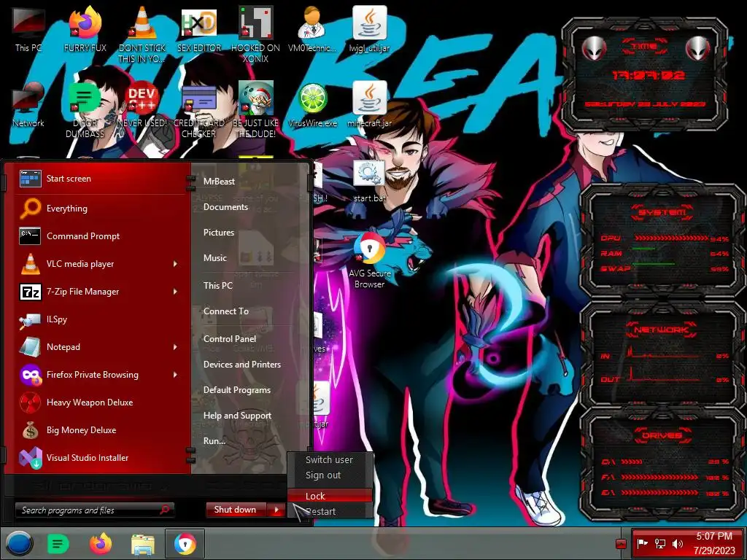Select the Dev-C++ NEVER USED shortcut
Viewport: 747px width, 560px height.
coord(142,104)
